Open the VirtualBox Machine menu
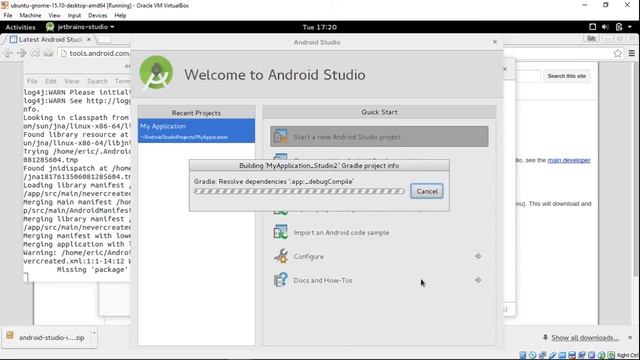The width and height of the screenshot is (640, 360). click(30, 16)
